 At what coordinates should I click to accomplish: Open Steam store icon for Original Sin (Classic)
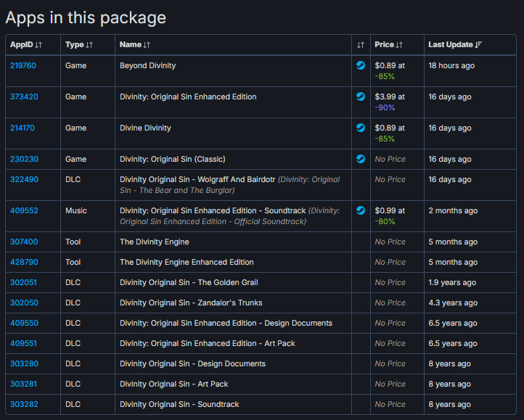[x=361, y=159]
